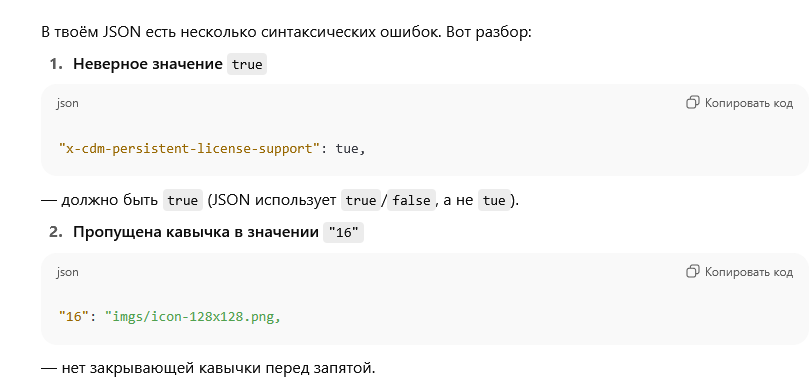Click 'Копировать код' text on the tue snippet

(748, 103)
